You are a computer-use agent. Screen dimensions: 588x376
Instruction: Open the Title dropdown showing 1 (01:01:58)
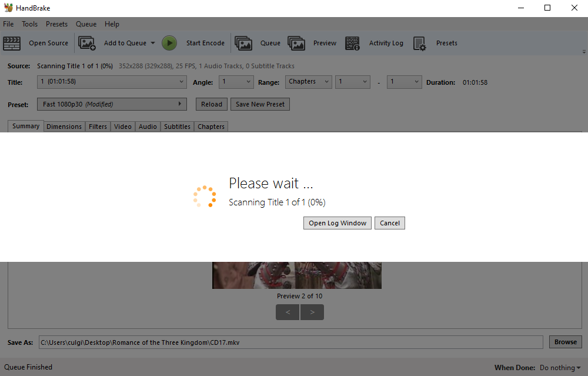pyautogui.click(x=112, y=82)
